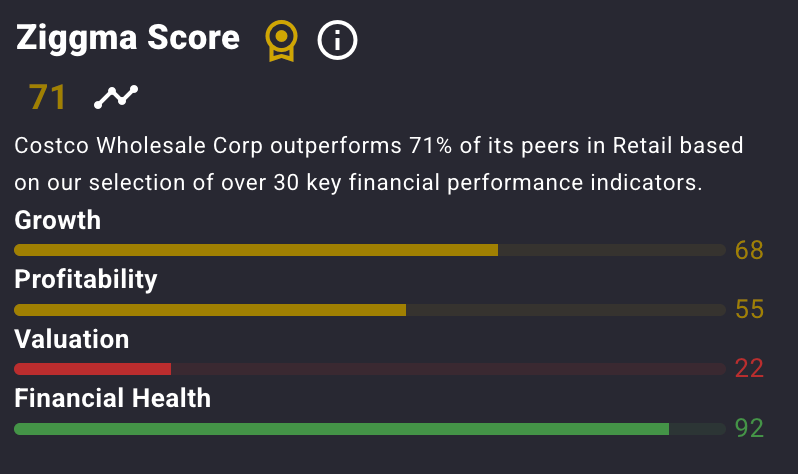Select the Valuation category label
Image resolution: width=798 pixels, height=474 pixels.
(72, 339)
